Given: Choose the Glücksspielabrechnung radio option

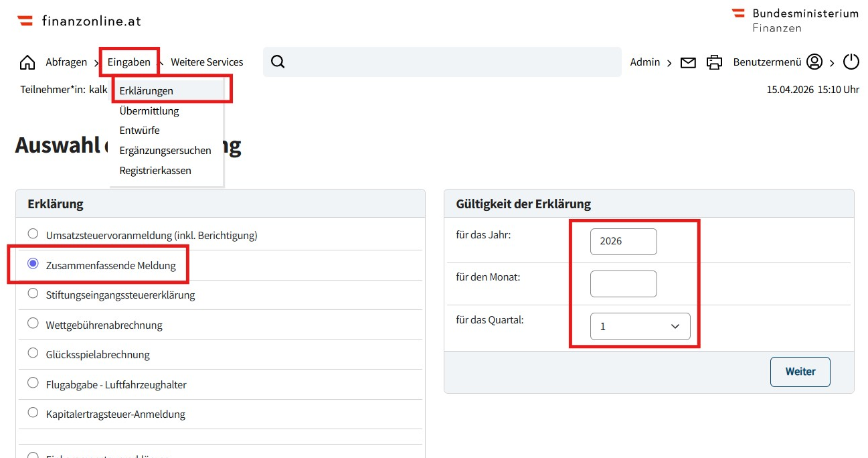Looking at the screenshot, I should [33, 353].
